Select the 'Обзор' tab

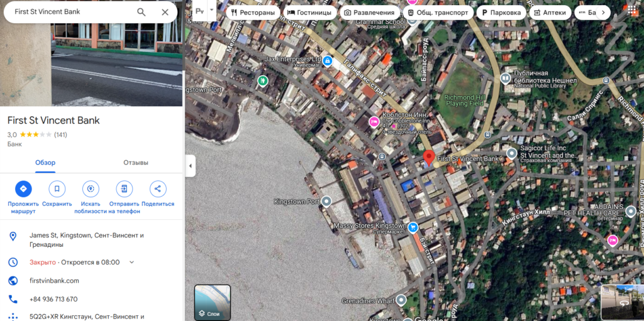click(45, 163)
